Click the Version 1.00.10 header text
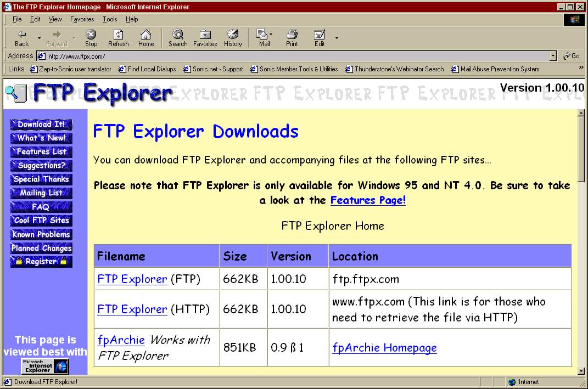 (x=542, y=88)
